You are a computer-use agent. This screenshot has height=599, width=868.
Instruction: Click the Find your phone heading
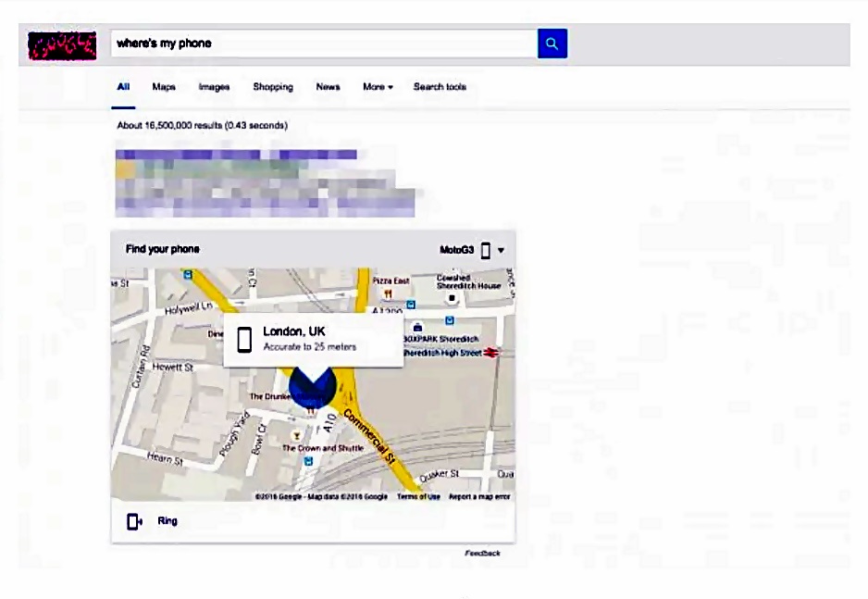162,249
